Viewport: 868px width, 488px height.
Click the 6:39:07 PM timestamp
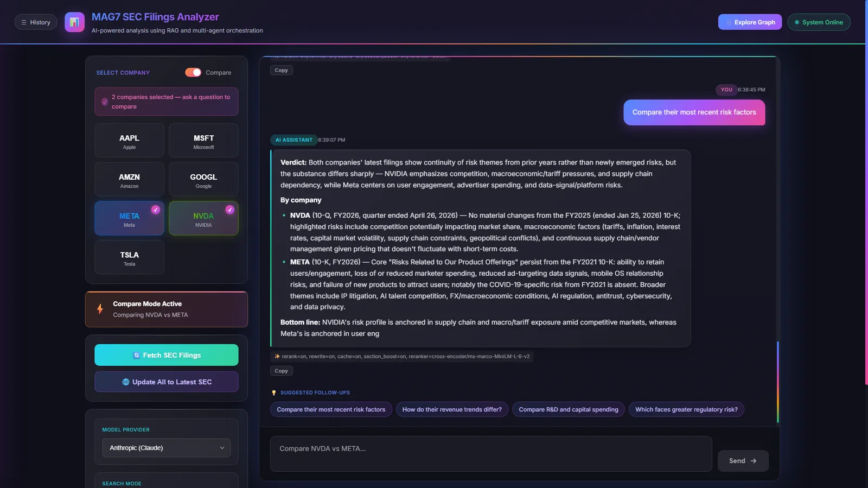(331, 140)
